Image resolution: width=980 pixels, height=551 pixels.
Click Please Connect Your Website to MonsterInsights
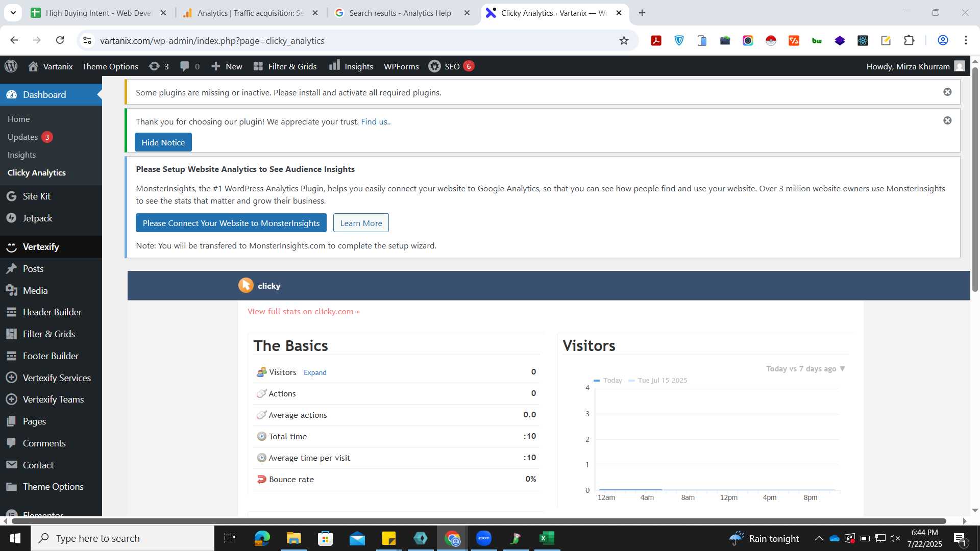(231, 223)
